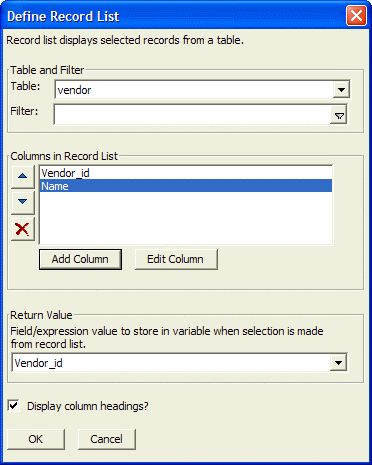
Task: Dismiss the dialog with Cancel
Action: point(106,439)
